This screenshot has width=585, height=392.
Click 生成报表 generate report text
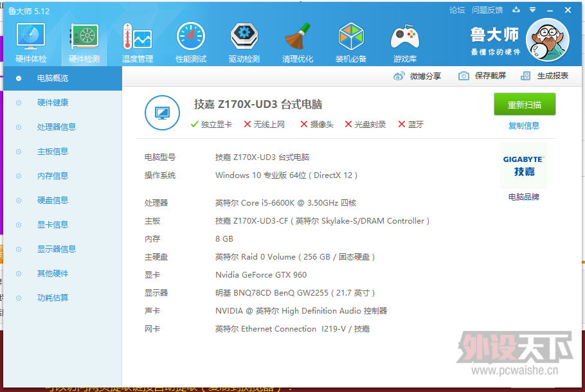coord(553,76)
